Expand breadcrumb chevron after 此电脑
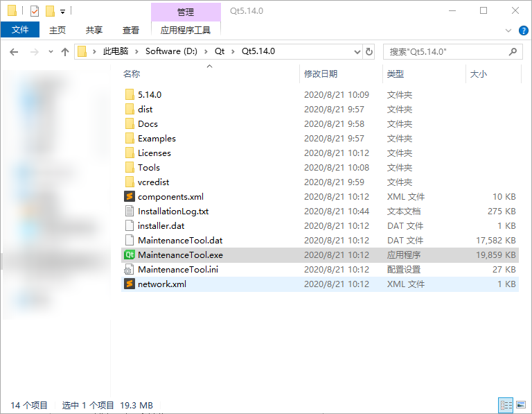The image size is (532, 414). coord(136,51)
